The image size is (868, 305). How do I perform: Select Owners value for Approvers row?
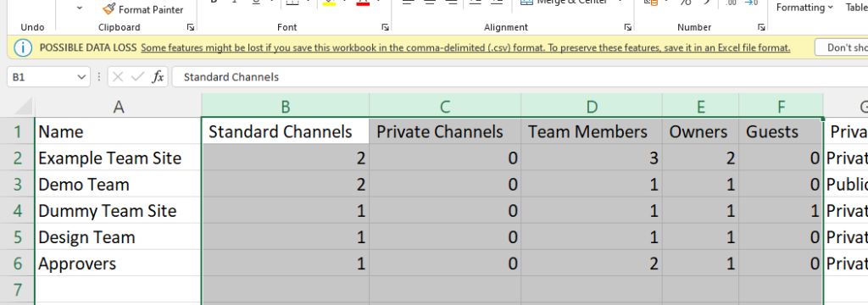coord(701,263)
